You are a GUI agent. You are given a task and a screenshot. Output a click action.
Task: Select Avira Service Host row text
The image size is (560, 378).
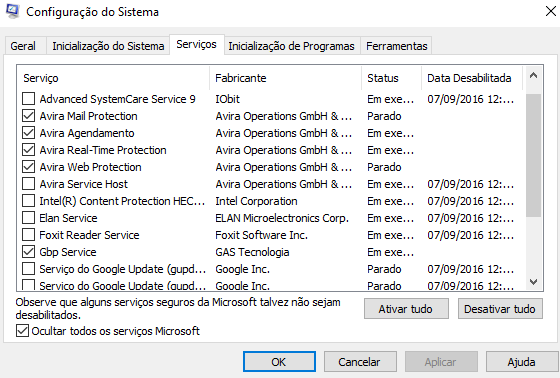tap(84, 184)
